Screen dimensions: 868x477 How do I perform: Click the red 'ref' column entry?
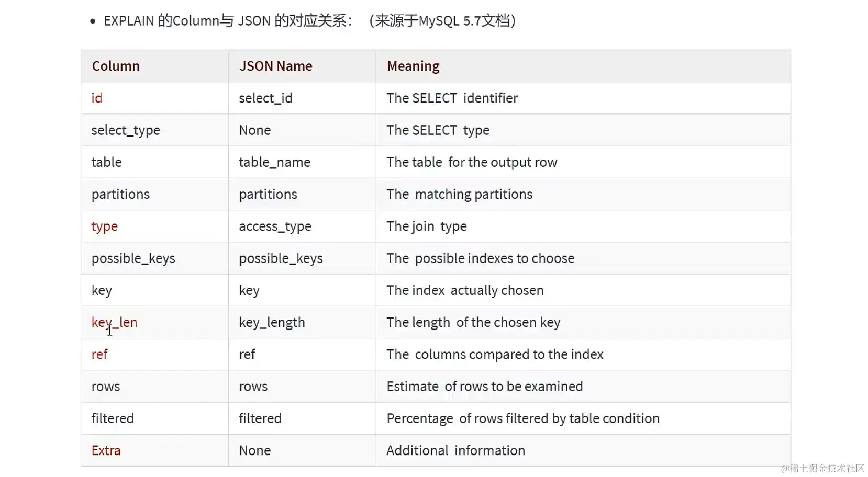[99, 355]
